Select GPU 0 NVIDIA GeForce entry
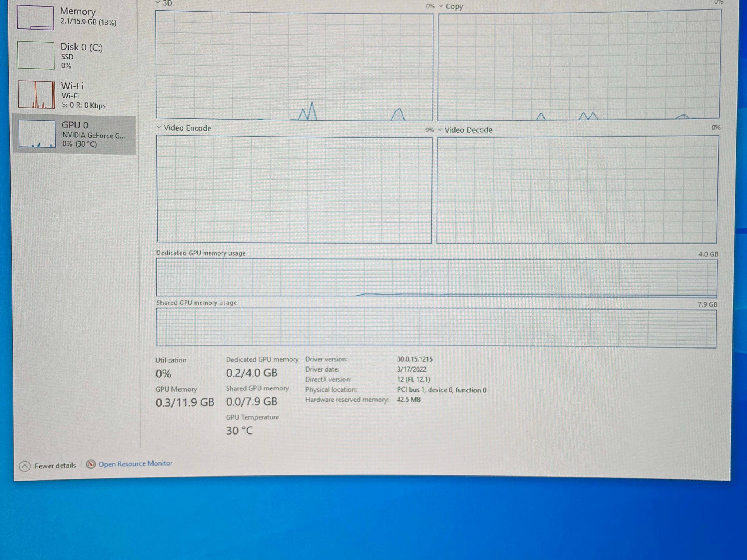The image size is (747, 560). tap(75, 135)
